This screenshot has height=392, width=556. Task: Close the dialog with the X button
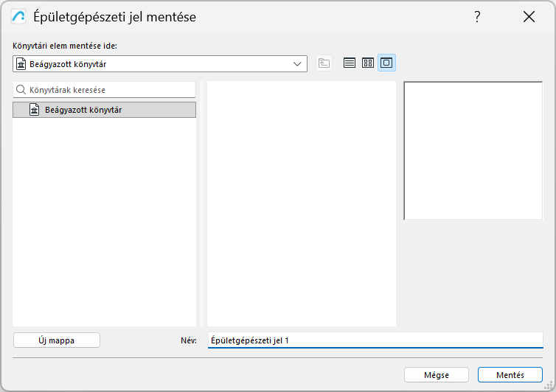(x=529, y=17)
